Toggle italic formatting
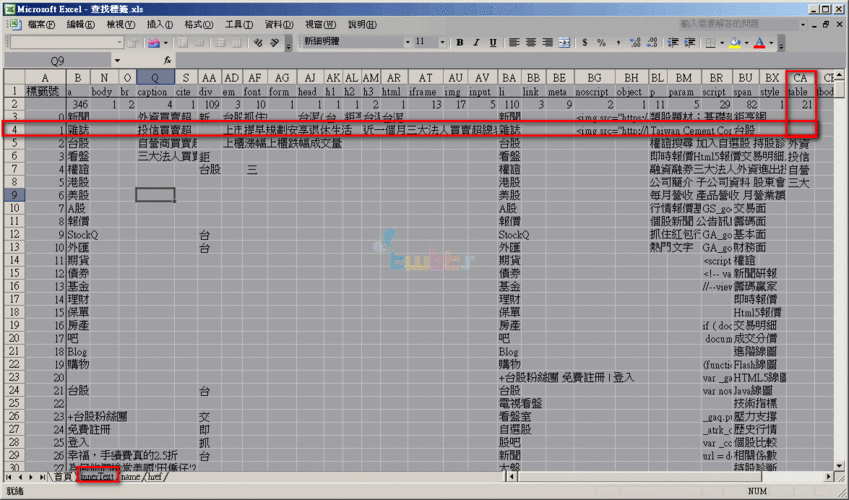Viewport: 849px width, 500px height. (x=476, y=42)
